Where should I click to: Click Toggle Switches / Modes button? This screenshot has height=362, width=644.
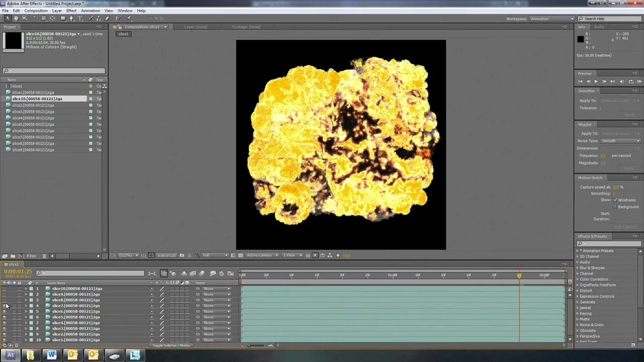(x=171, y=345)
